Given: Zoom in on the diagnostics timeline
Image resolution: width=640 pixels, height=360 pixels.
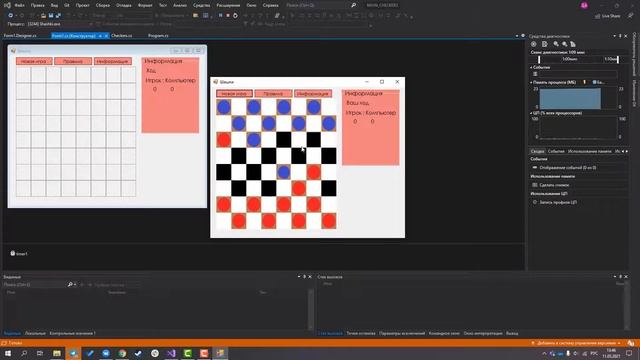Looking at the screenshot, I should (556, 44).
